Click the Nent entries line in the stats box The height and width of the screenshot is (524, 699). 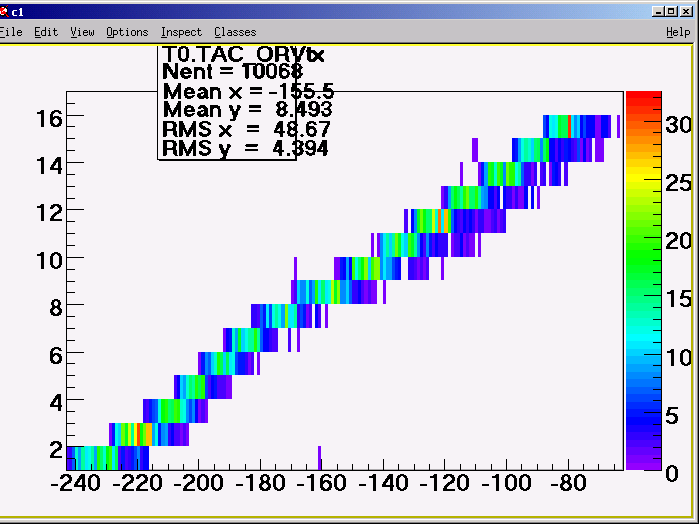pos(232,71)
